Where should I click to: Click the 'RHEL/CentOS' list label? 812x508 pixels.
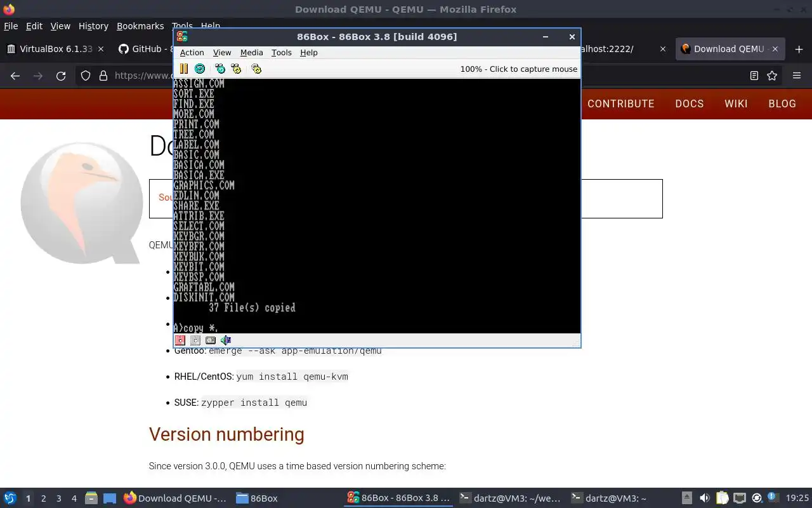204,377
